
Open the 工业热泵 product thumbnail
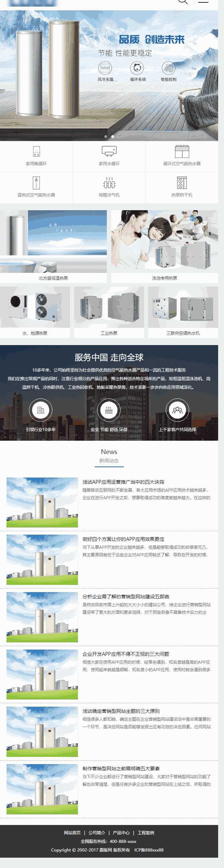click(x=109, y=307)
